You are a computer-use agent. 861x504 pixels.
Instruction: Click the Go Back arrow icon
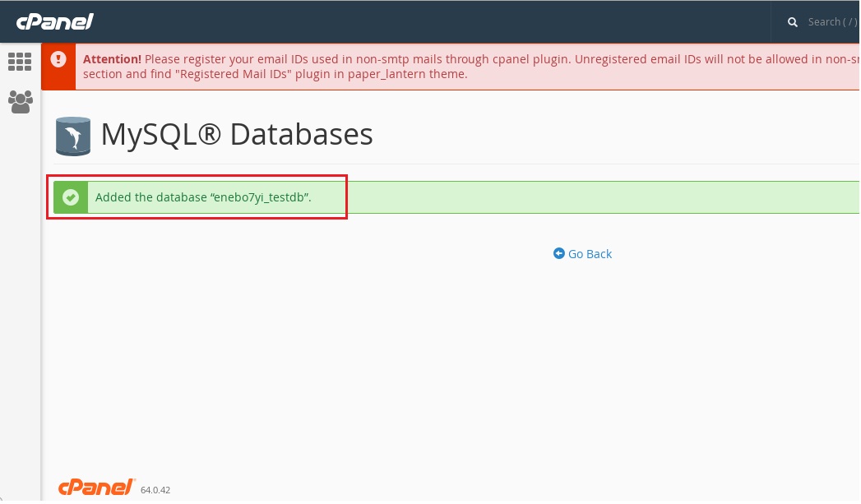click(x=559, y=254)
